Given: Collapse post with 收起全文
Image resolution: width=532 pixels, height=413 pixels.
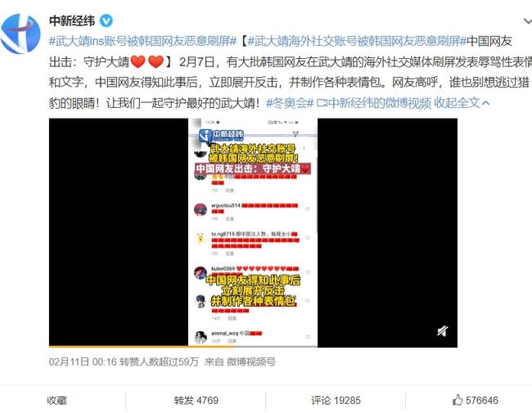Looking at the screenshot, I should [x=462, y=103].
